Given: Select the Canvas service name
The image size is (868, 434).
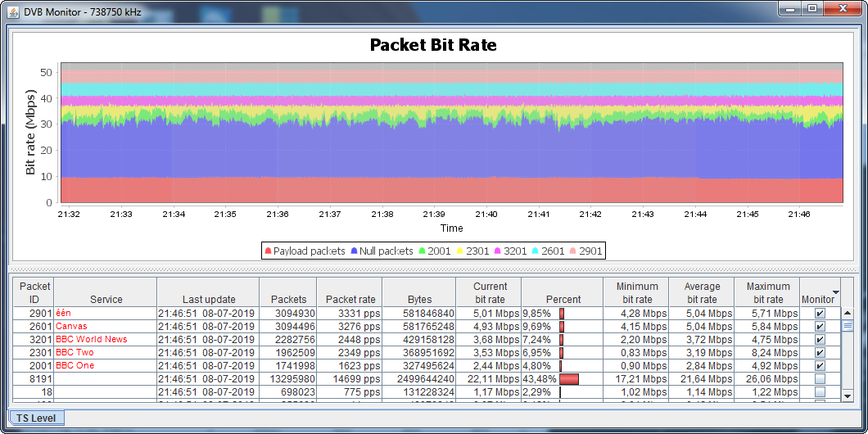Looking at the screenshot, I should tap(71, 327).
